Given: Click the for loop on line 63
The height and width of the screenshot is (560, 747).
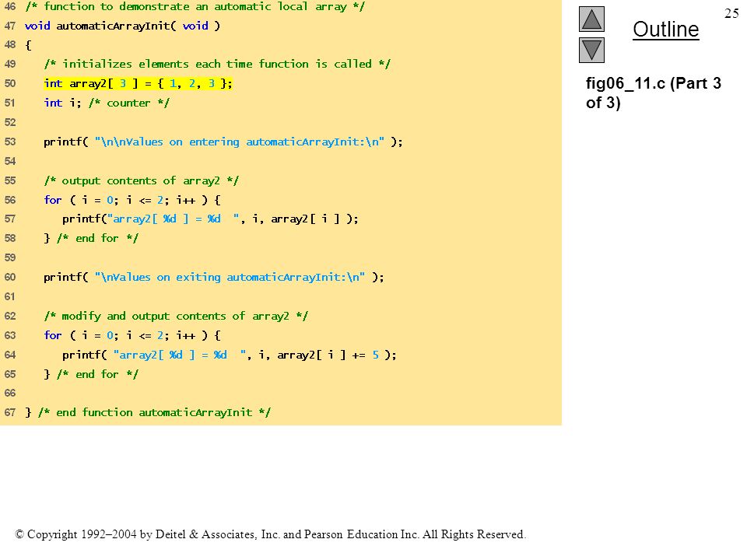Looking at the screenshot, I should click(132, 336).
